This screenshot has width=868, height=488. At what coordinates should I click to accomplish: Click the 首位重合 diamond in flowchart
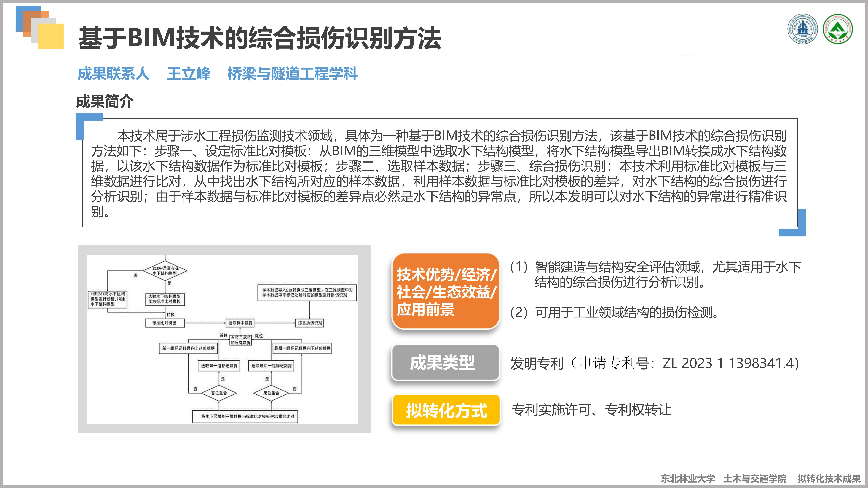tap(219, 393)
